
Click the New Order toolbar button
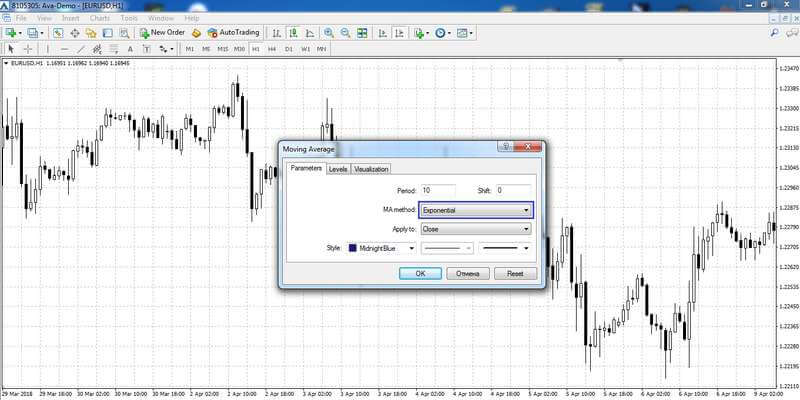[x=162, y=33]
